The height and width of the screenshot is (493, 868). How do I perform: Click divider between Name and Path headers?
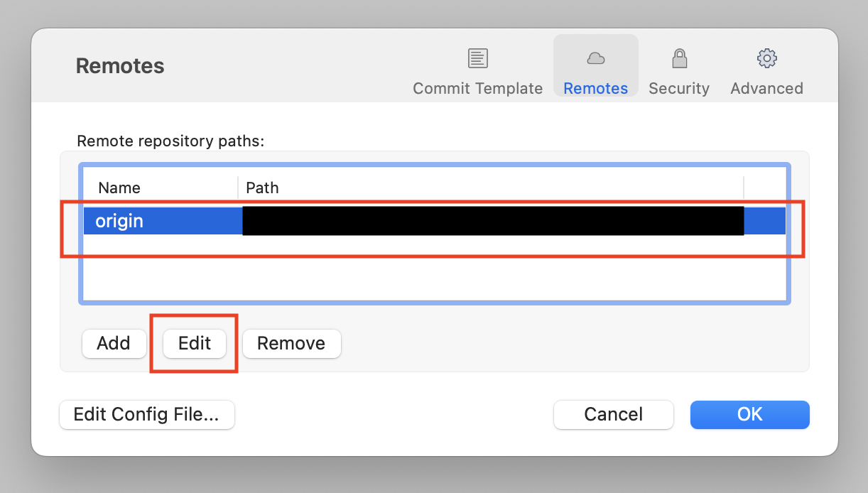tap(238, 188)
